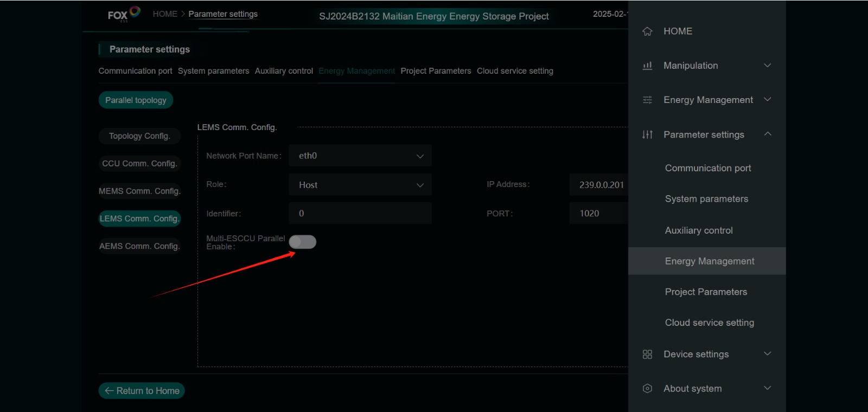Open CCU Comm. Config. section
This screenshot has height=412, width=868.
(x=139, y=164)
